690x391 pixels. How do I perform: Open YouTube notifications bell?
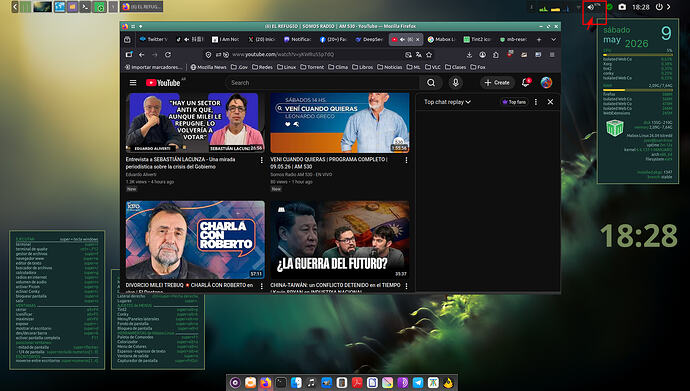[525, 83]
